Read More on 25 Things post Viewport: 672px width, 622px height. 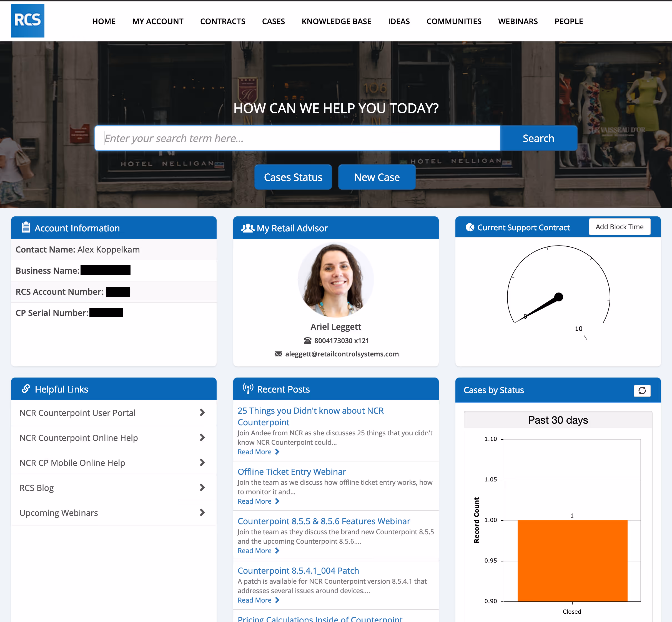tap(258, 452)
